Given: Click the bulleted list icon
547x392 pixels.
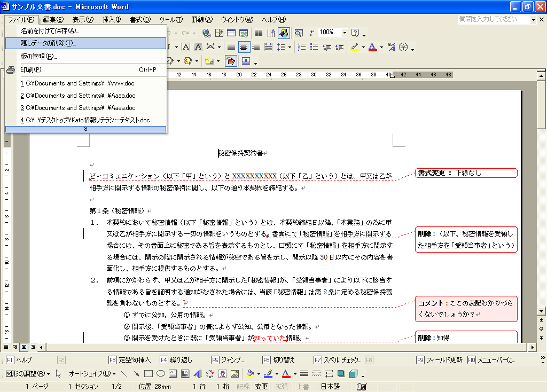Looking at the screenshot, I should [x=314, y=47].
